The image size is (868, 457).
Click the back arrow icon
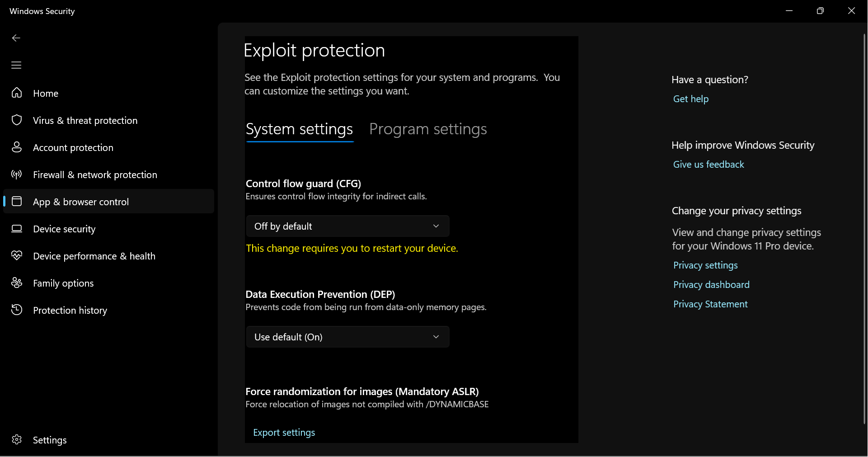point(16,38)
